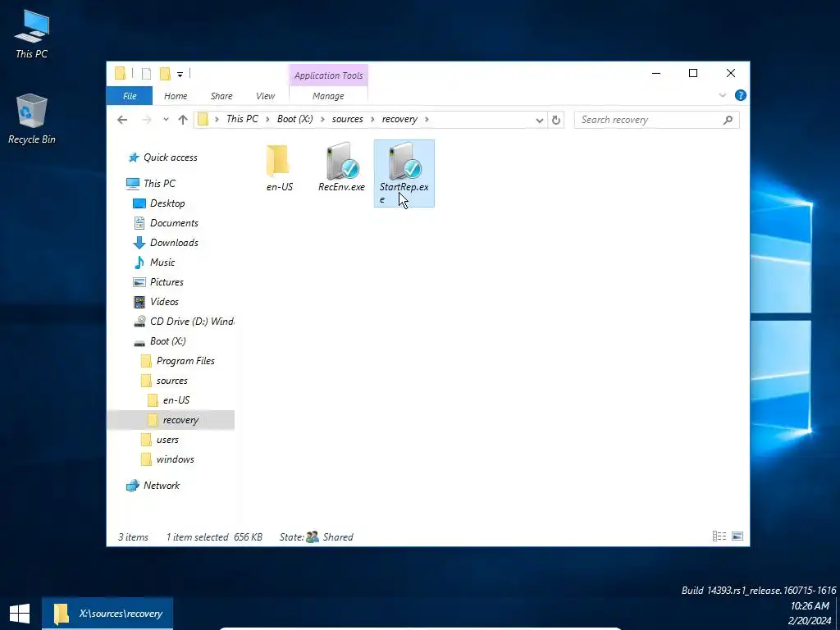Open the Windows Start button
Image resolution: width=840 pixels, height=630 pixels.
click(x=20, y=614)
